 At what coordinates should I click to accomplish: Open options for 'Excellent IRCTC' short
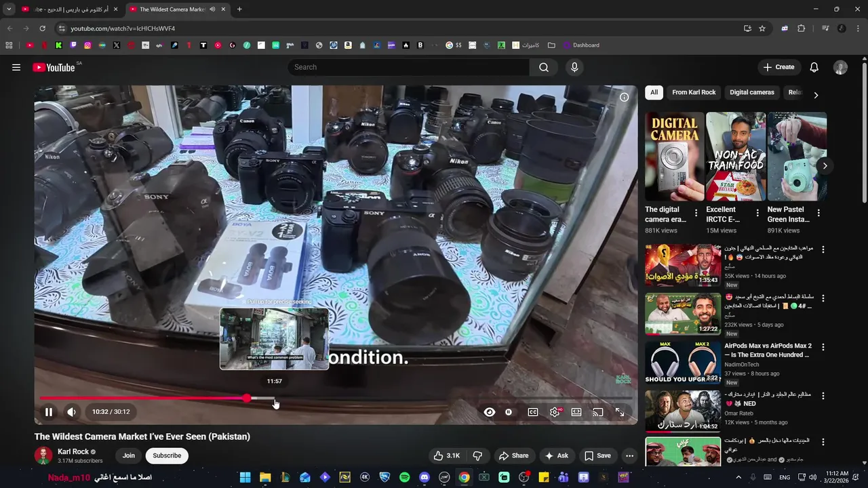pyautogui.click(x=757, y=213)
